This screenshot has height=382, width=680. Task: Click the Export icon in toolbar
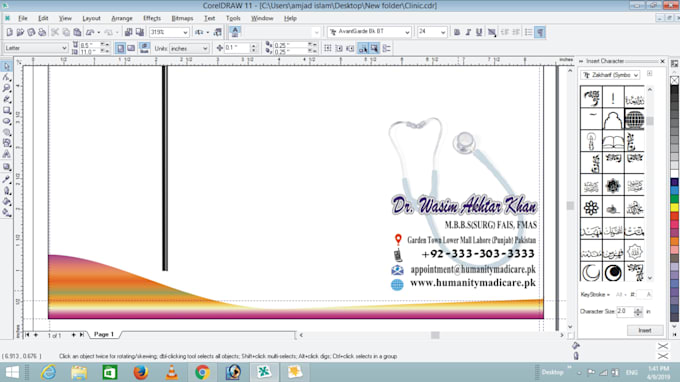[x=139, y=32]
